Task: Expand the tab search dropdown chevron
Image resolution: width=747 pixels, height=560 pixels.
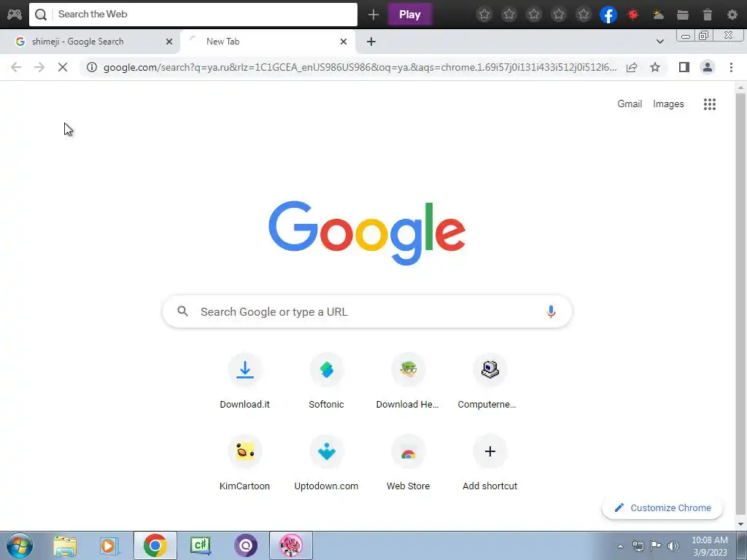Action: [x=659, y=42]
